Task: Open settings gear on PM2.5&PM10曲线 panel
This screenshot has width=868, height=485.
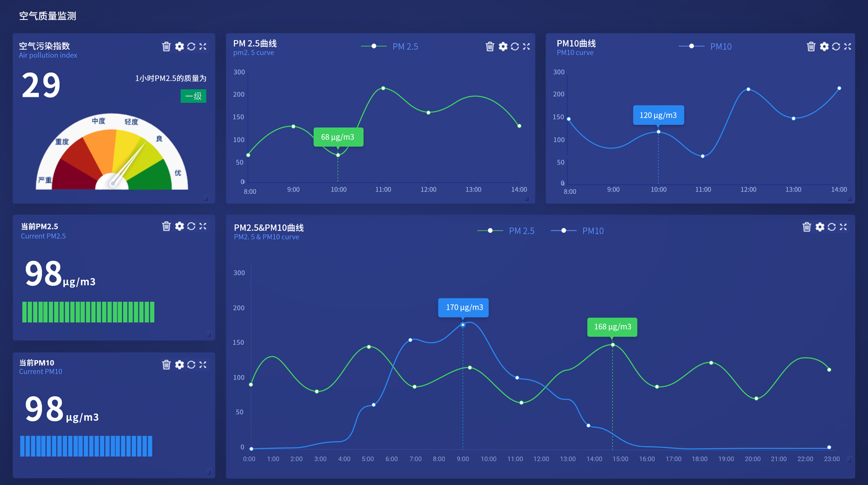Action: coord(820,227)
